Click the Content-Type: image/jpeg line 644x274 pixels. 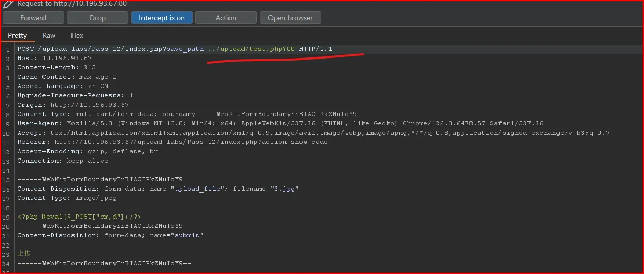pos(67,198)
